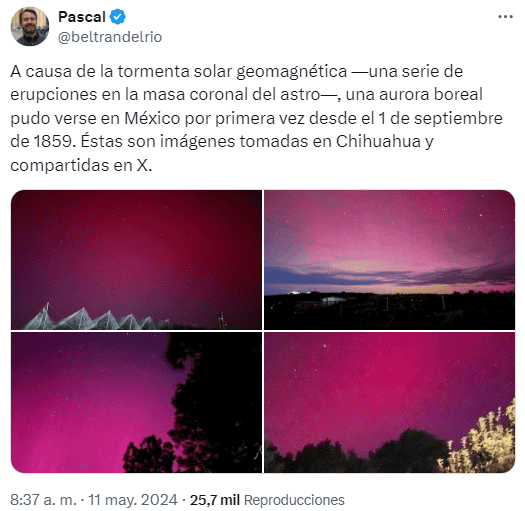Open the display name Pascal
525x511 pixels.
tap(82, 17)
